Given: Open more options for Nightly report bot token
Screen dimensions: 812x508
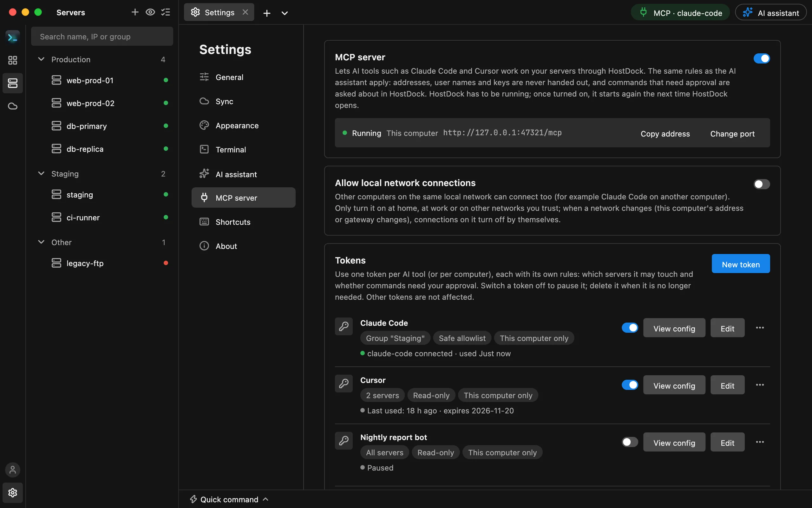Looking at the screenshot, I should [x=760, y=442].
